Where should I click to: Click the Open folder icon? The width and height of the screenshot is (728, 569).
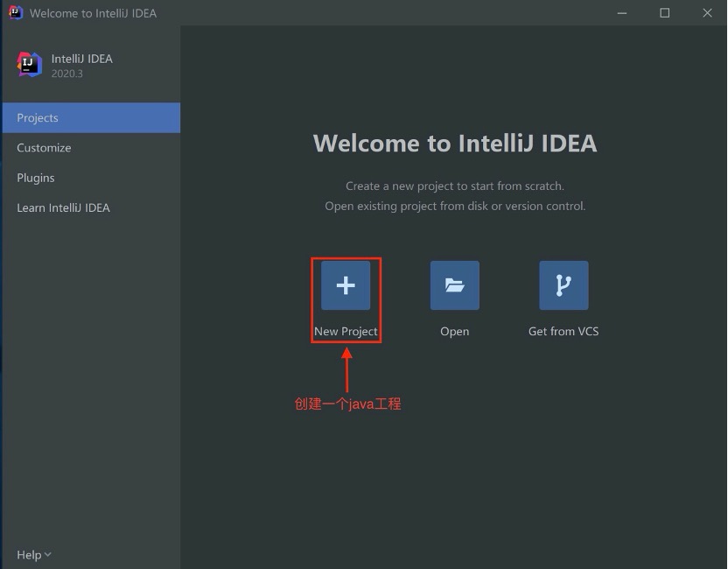pos(454,285)
